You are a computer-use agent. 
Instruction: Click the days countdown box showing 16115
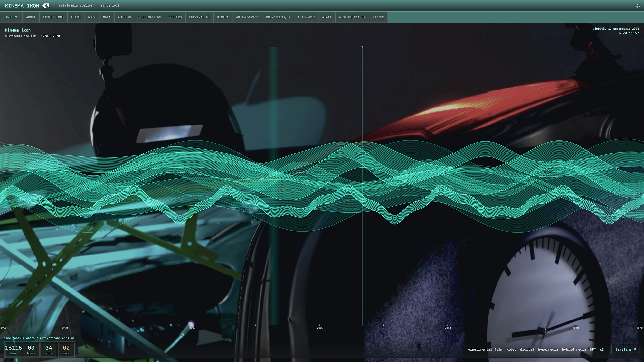click(x=14, y=350)
